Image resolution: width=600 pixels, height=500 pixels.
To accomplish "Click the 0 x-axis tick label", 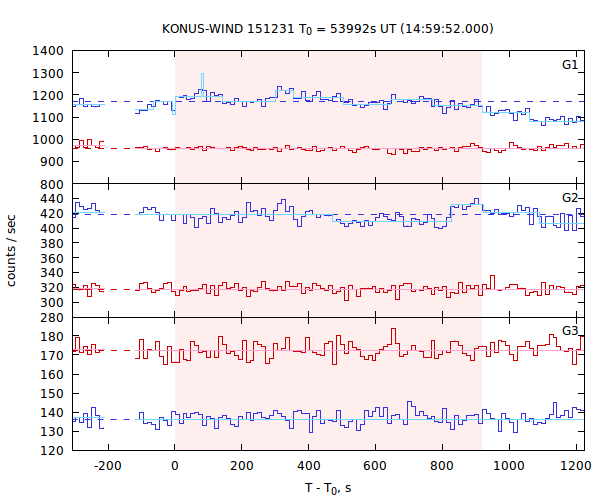I will [175, 466].
